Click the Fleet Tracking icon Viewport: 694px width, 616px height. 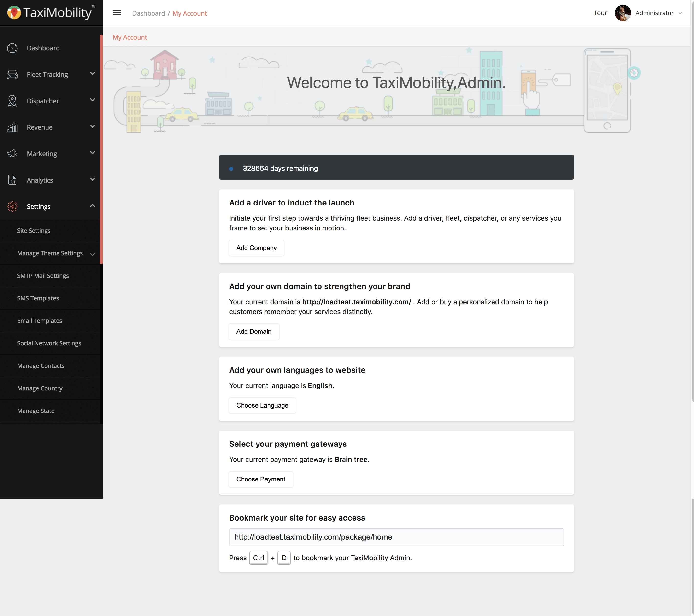(12, 74)
